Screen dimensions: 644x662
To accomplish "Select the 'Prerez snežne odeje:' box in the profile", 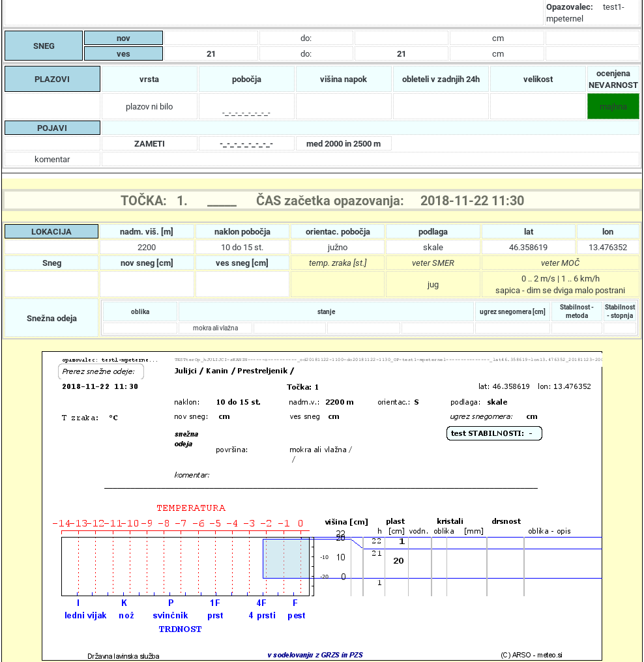I will point(100,371).
